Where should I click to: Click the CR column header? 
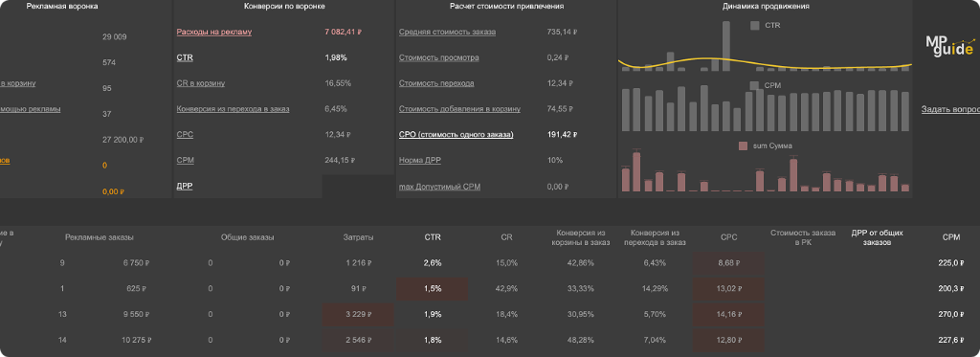506,237
